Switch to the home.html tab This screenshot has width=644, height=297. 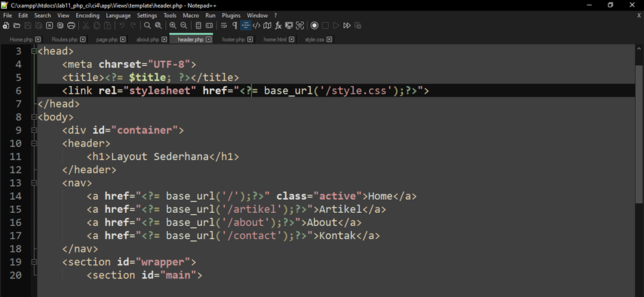pos(275,40)
